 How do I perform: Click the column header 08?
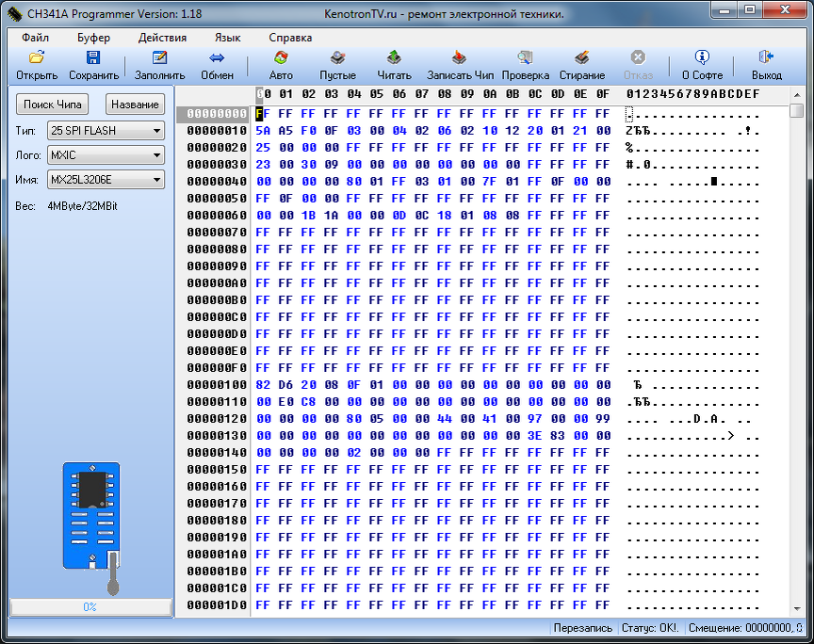point(445,94)
